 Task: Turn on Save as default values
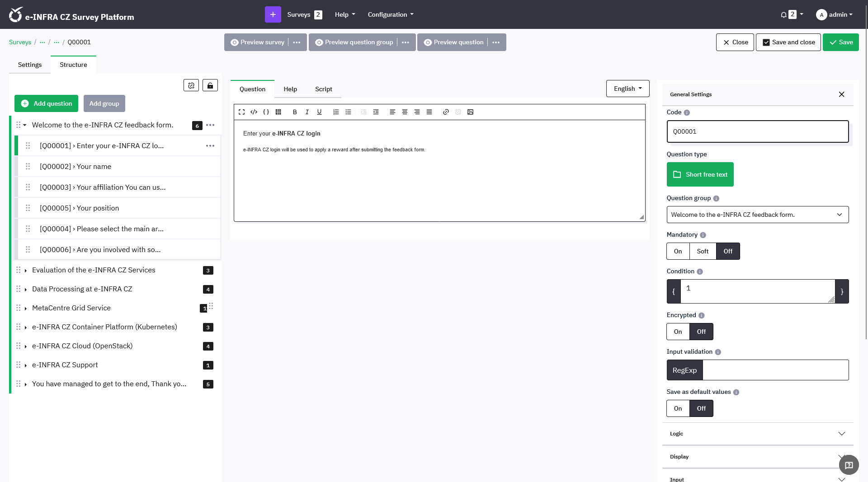(x=678, y=408)
